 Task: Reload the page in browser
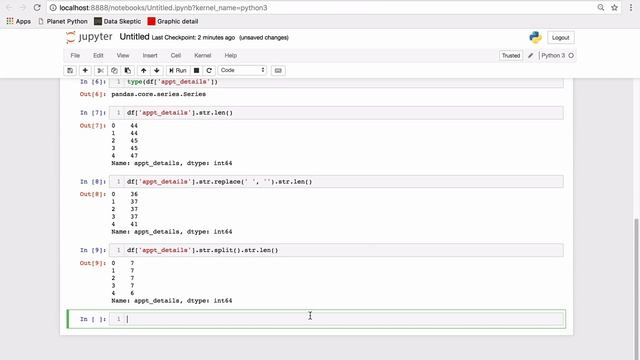(x=37, y=7)
